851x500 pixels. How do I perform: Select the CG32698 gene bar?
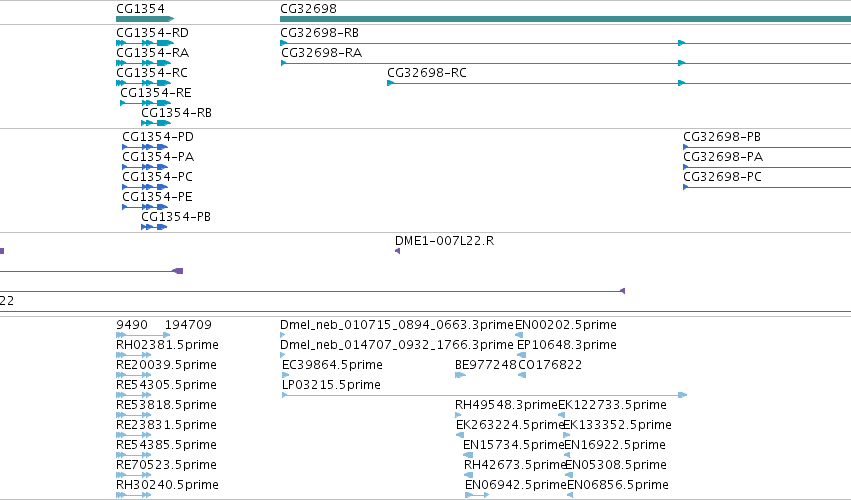[x=565, y=19]
